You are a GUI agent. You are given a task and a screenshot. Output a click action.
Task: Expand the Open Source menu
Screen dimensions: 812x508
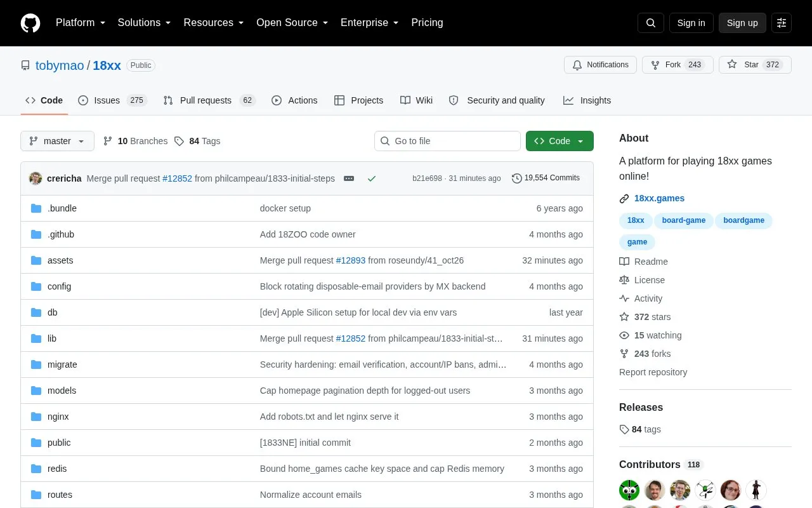(292, 23)
